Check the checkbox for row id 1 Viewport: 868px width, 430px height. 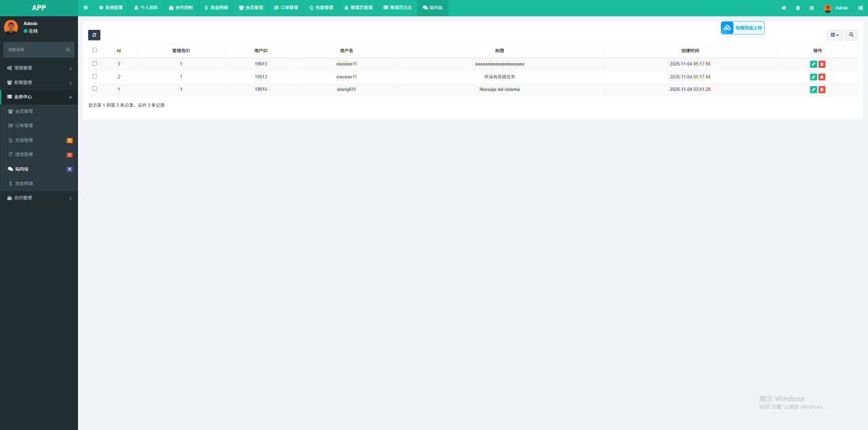pos(94,89)
